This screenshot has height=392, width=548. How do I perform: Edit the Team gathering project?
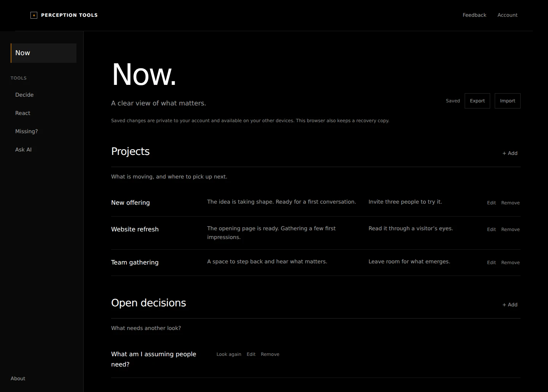pos(491,263)
